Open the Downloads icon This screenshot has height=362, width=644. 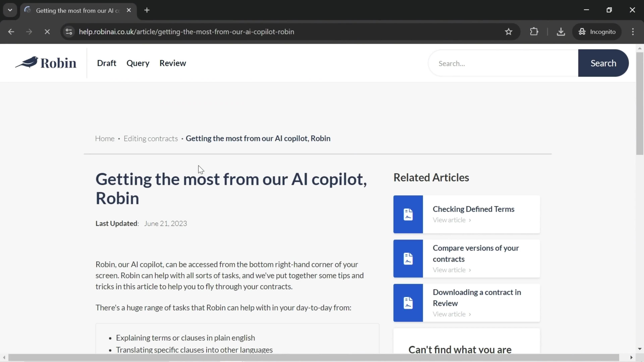pos(561,32)
